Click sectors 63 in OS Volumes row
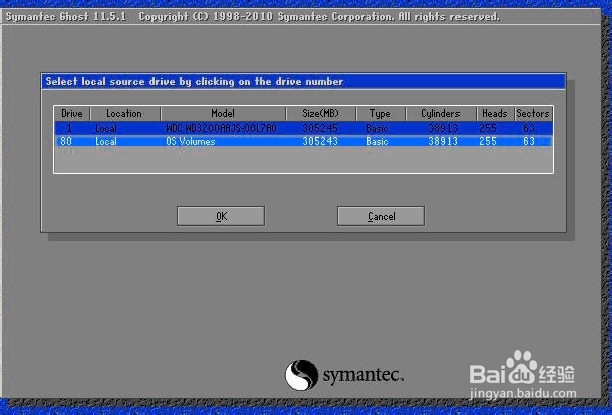The height and width of the screenshot is (415, 612). [x=529, y=141]
